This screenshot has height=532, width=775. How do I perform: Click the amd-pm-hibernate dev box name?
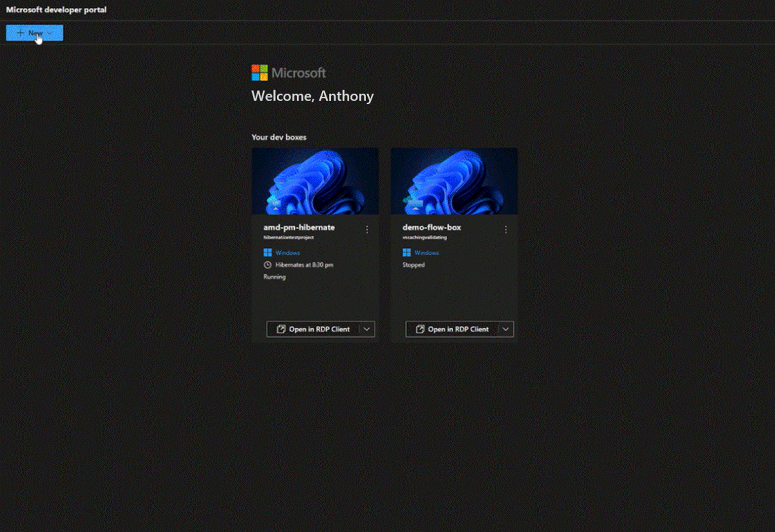[299, 227]
